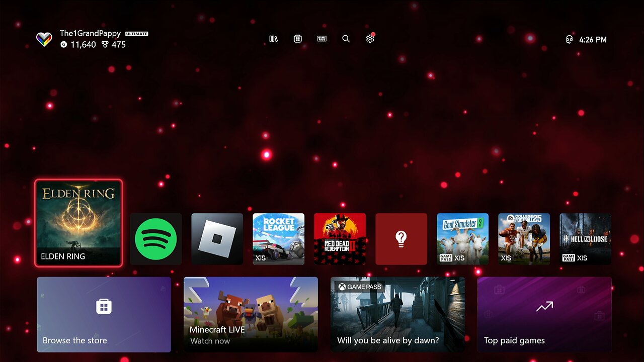Screen dimensions: 644x362
Task: Launch the Spotify app tile
Action: click(x=156, y=239)
